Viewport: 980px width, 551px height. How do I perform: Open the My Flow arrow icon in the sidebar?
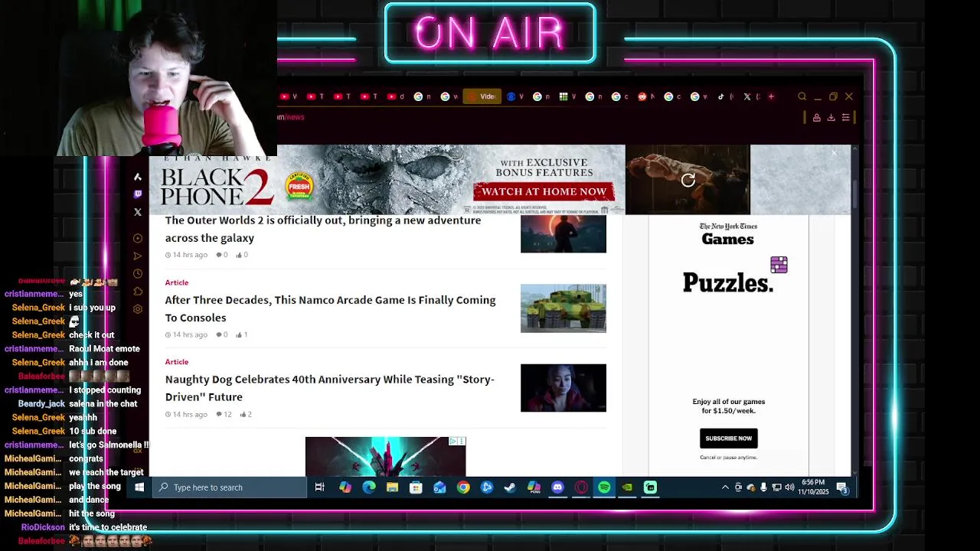tap(138, 256)
